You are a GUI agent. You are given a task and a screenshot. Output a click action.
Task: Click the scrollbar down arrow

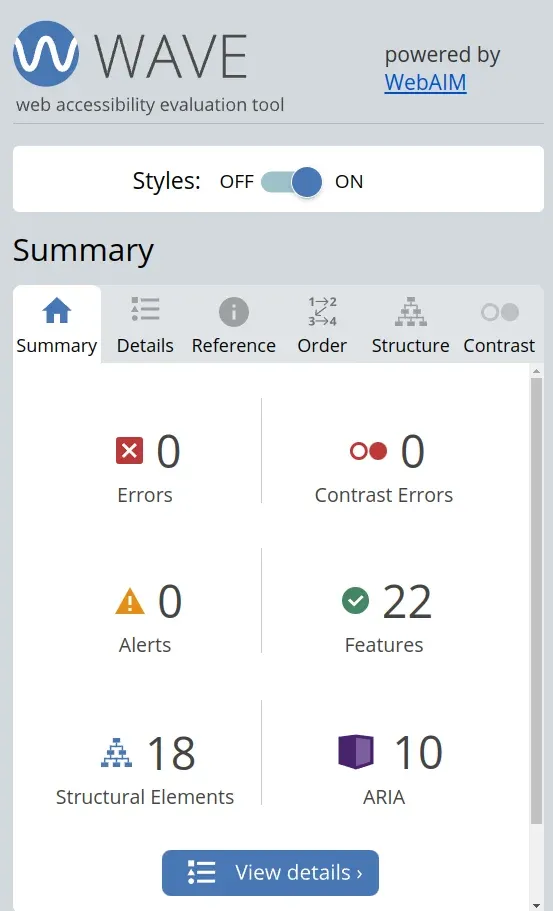(536, 905)
